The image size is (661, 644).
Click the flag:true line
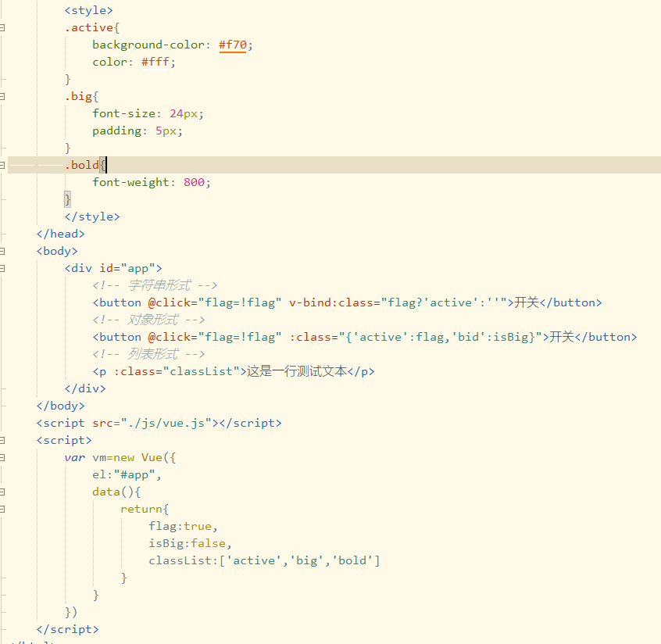tap(183, 526)
